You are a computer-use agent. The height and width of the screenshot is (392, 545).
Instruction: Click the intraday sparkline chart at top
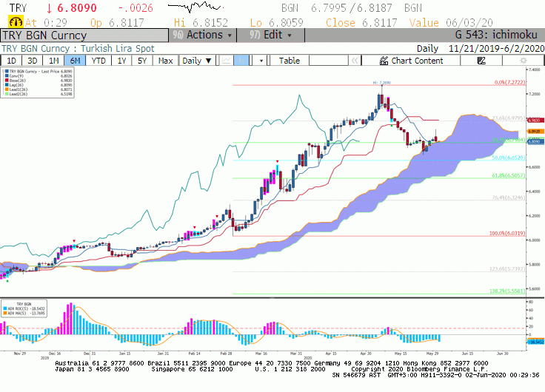[195, 7]
